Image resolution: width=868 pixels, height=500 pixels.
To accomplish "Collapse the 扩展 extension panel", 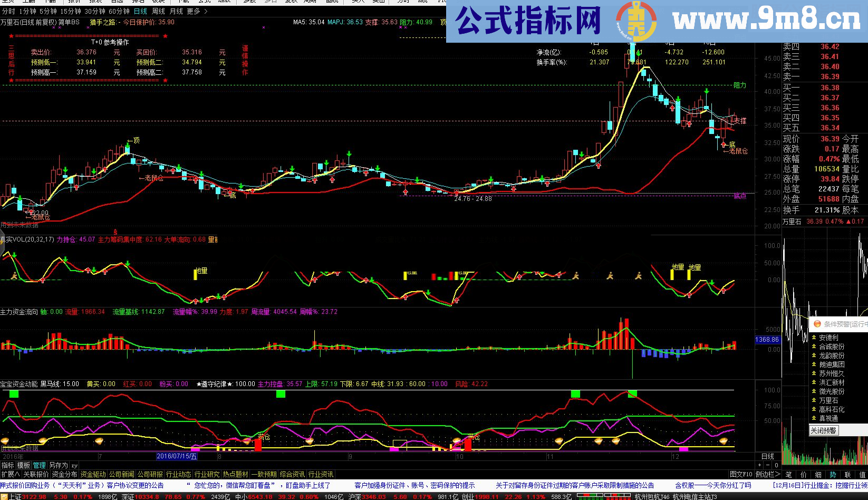I will click(11, 474).
